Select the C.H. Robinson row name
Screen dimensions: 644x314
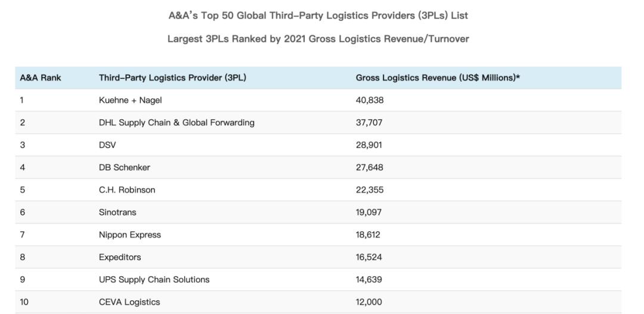coord(126,190)
